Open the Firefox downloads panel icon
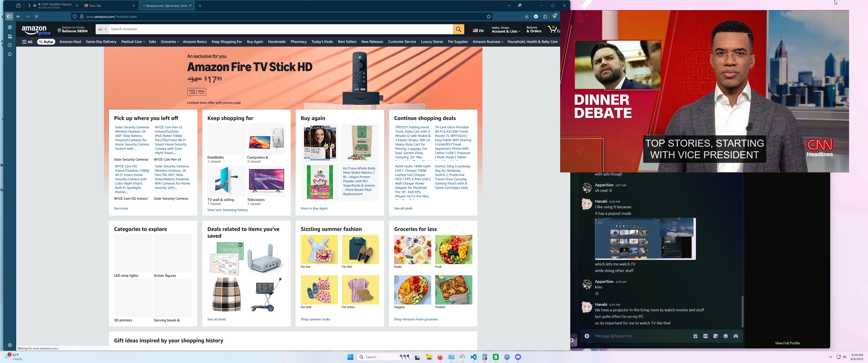This screenshot has height=363, width=868. [527, 16]
